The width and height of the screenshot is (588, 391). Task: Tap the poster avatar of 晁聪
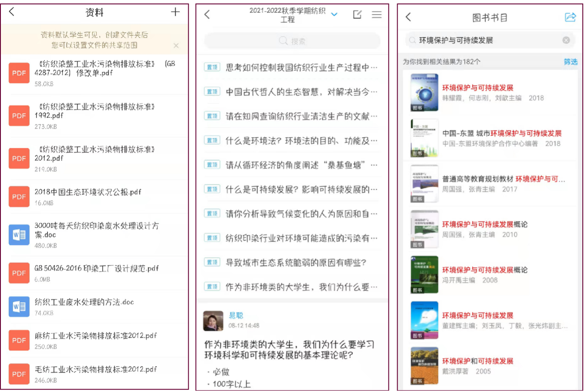tap(213, 321)
